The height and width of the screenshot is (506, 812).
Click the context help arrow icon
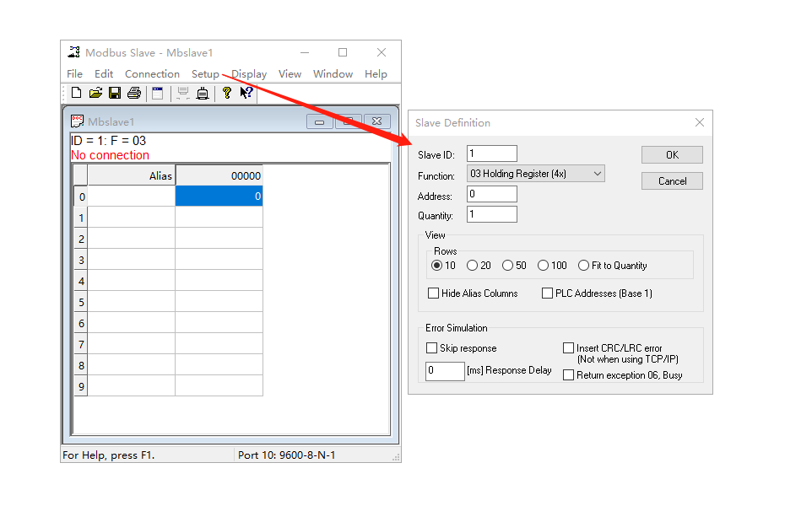tap(246, 93)
